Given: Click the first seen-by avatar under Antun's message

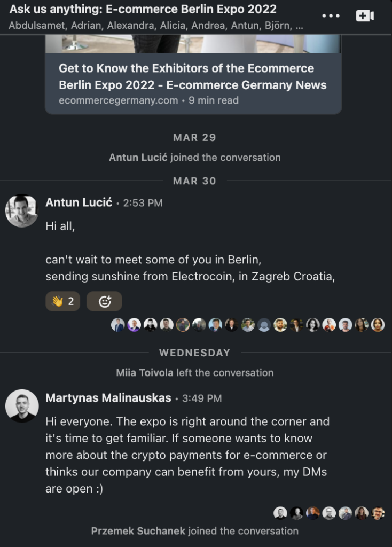Looking at the screenshot, I should pyautogui.click(x=119, y=325).
